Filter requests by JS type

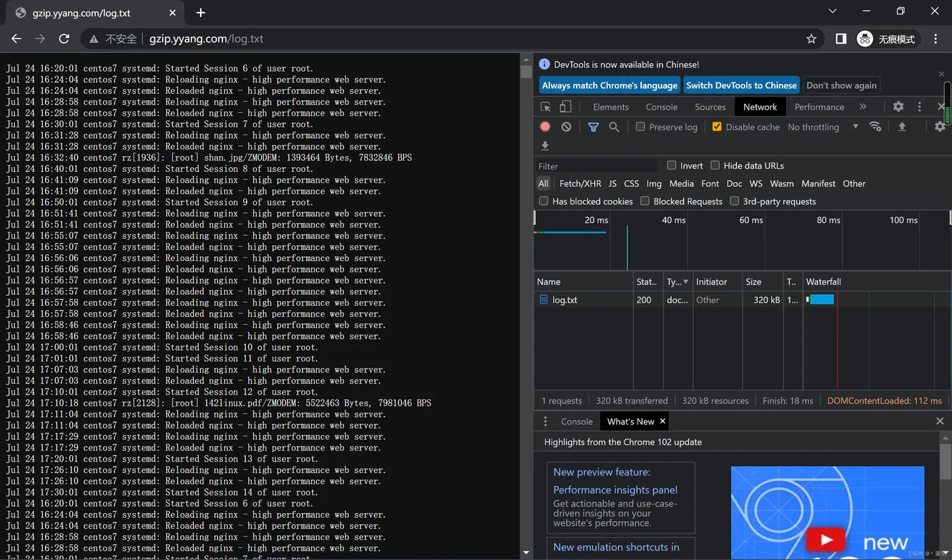[613, 183]
